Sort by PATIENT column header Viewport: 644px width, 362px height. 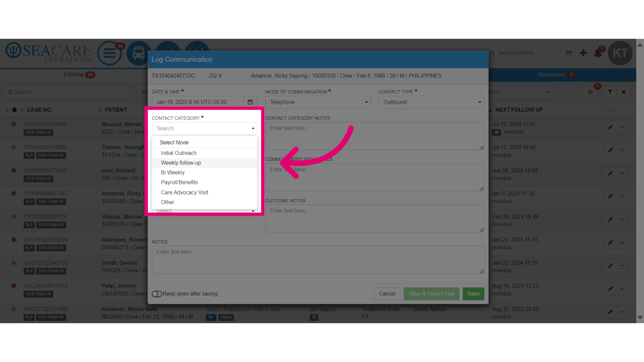coord(116,110)
